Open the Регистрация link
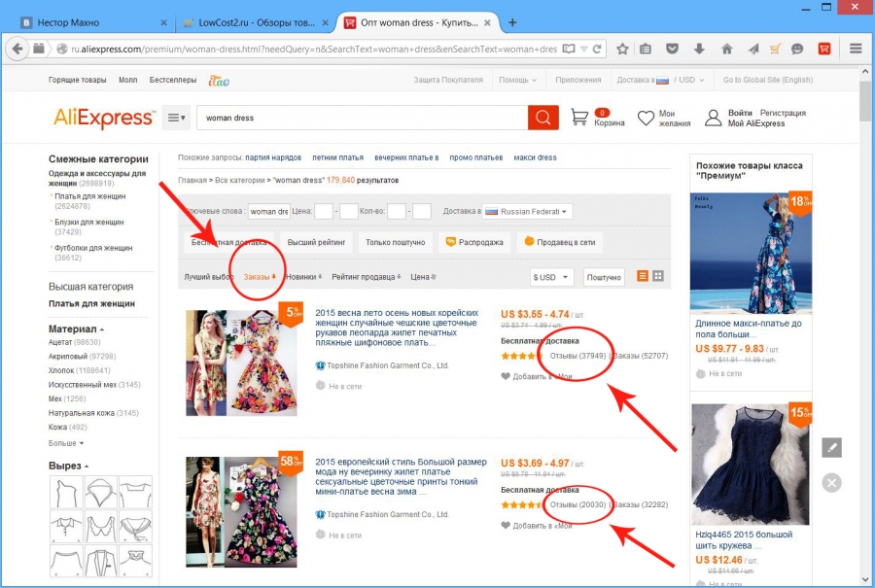The width and height of the screenshot is (875, 588). click(783, 113)
